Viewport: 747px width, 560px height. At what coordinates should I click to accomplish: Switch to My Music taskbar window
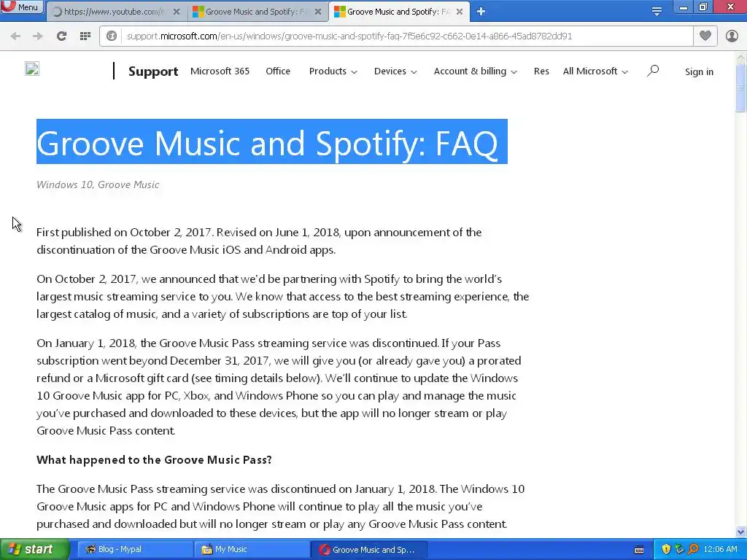[x=252, y=550]
